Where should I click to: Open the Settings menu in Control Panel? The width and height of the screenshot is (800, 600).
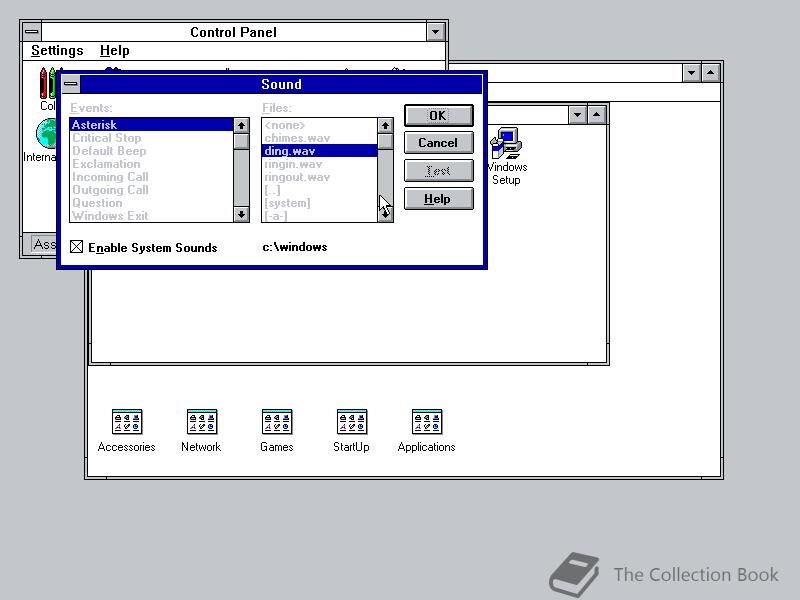(x=57, y=51)
